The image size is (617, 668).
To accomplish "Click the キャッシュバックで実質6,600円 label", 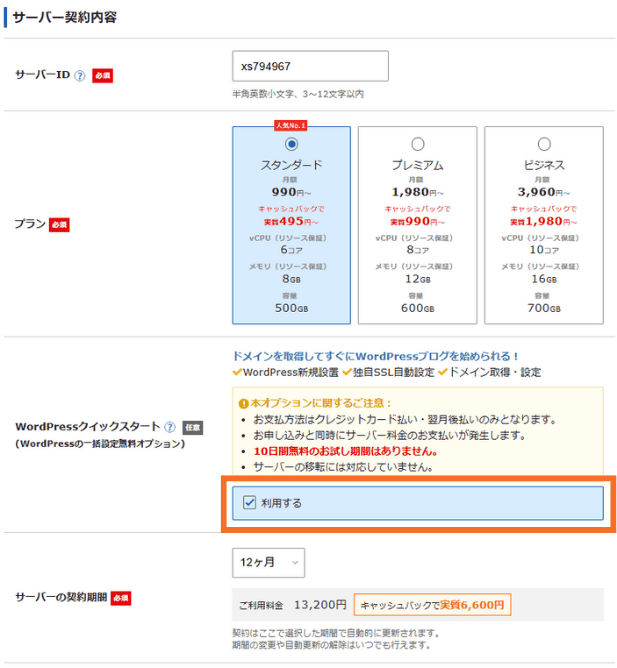I will (432, 605).
